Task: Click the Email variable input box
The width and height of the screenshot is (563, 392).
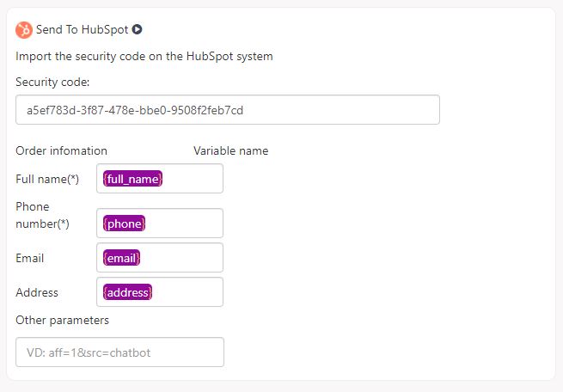Action: click(160, 257)
